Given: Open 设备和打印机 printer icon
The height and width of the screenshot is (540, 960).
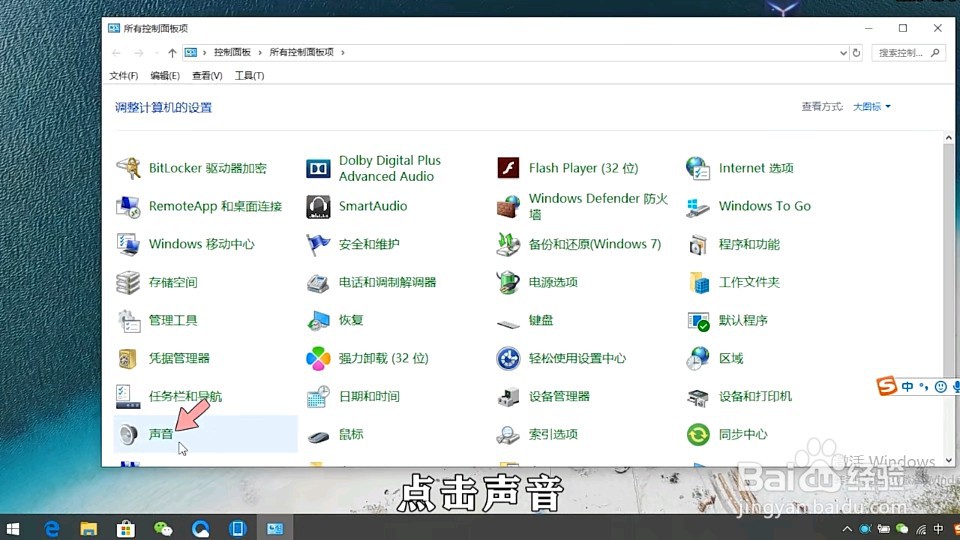Looking at the screenshot, I should click(698, 397).
